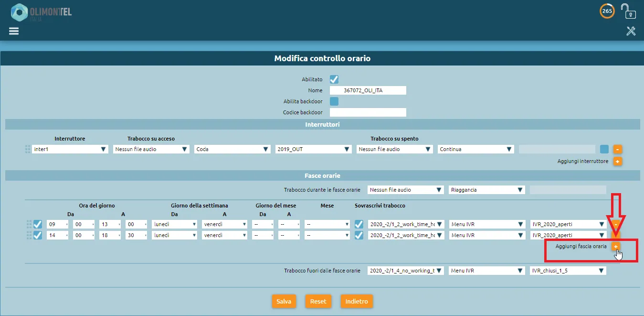Expand the Riaggancia action dropdown
Image resolution: width=644 pixels, height=316 pixels.
[487, 190]
